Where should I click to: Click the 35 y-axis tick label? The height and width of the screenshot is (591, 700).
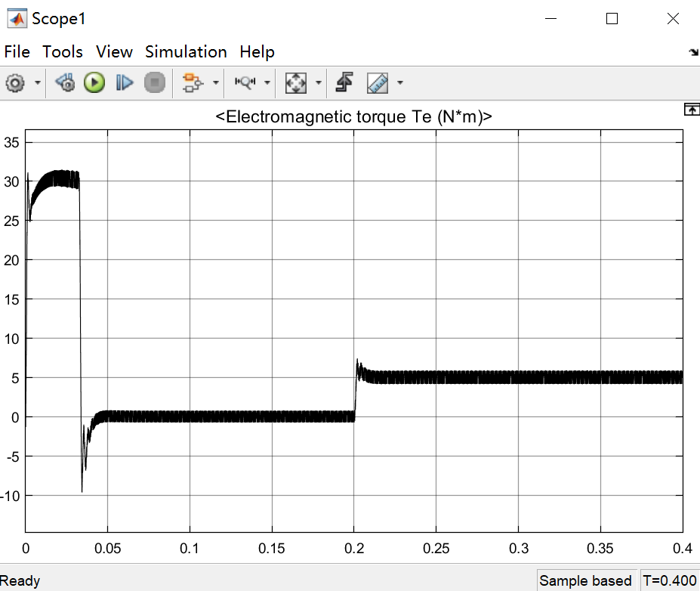coord(11,143)
